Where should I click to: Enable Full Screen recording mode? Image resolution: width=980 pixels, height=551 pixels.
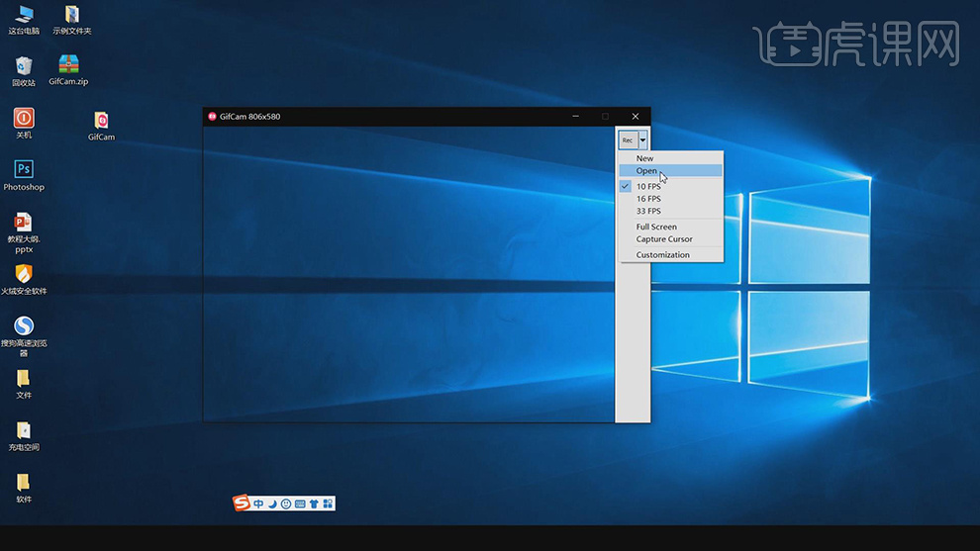[x=656, y=227]
